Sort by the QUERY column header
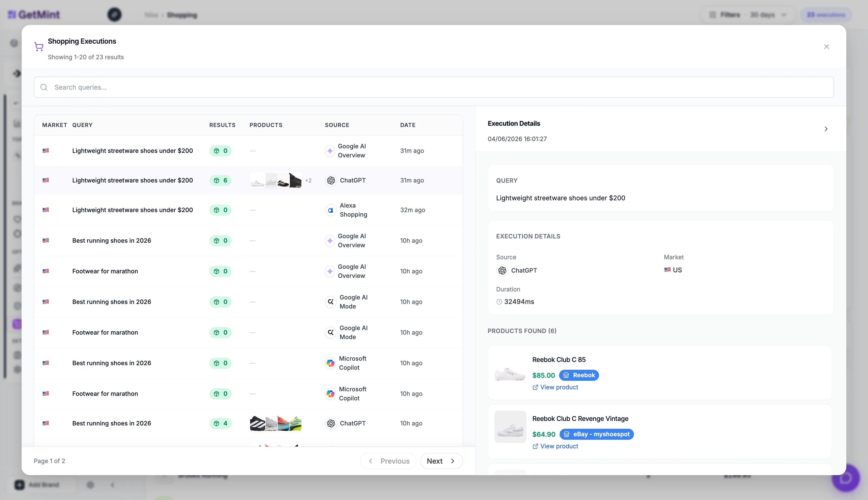 click(x=82, y=125)
